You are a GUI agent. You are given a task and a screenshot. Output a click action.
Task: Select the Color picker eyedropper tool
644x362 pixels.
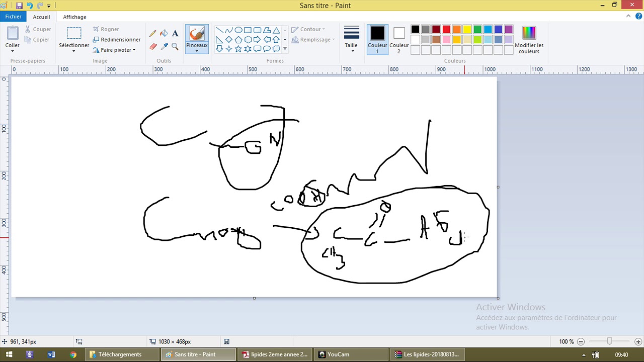164,46
